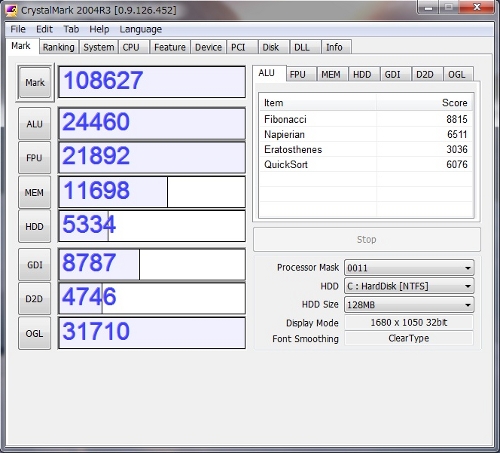The height and width of the screenshot is (453, 500).
Task: Click the GDI score bar 8787
Action: click(152, 264)
